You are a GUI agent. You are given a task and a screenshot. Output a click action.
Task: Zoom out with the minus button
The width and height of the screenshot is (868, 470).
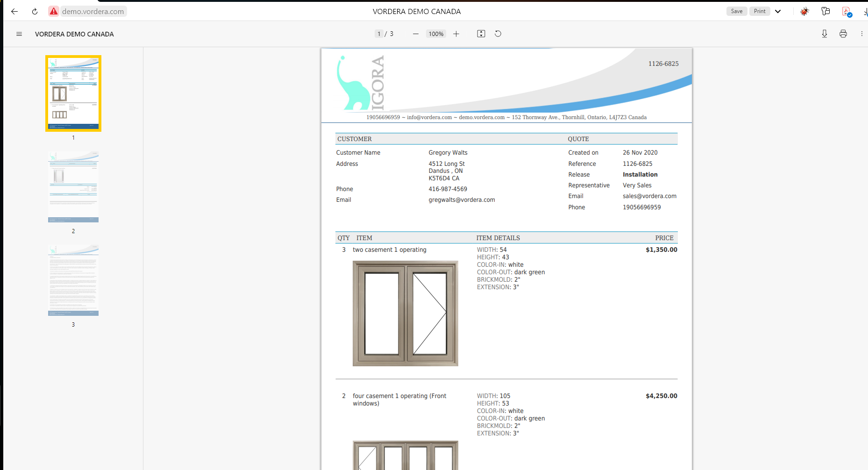click(x=415, y=34)
